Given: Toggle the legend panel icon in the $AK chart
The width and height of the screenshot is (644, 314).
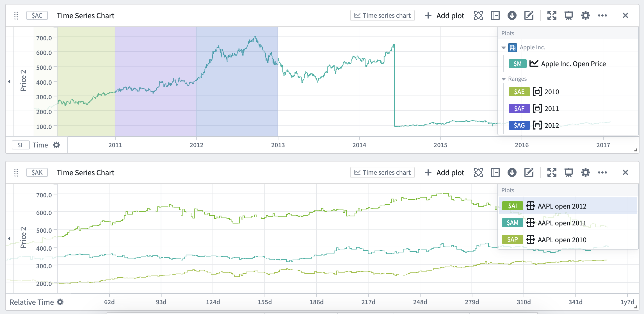Looking at the screenshot, I should [495, 173].
